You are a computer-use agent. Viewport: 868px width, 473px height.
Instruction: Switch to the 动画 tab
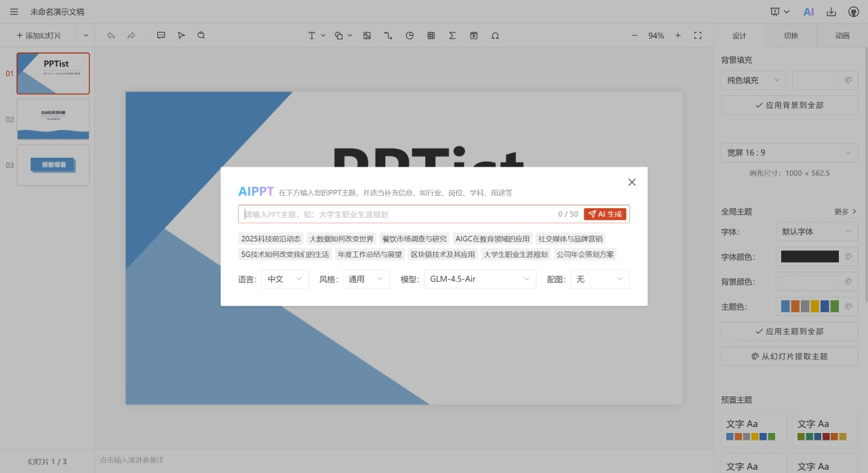842,36
